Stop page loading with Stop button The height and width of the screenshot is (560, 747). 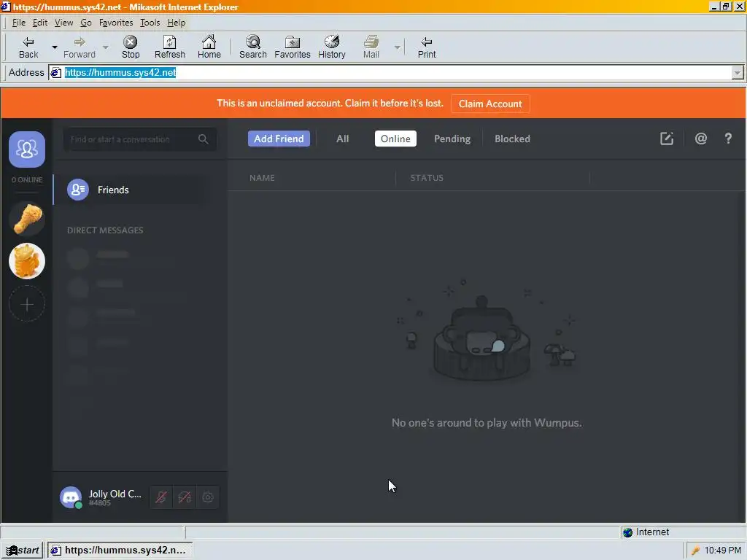pyautogui.click(x=130, y=47)
